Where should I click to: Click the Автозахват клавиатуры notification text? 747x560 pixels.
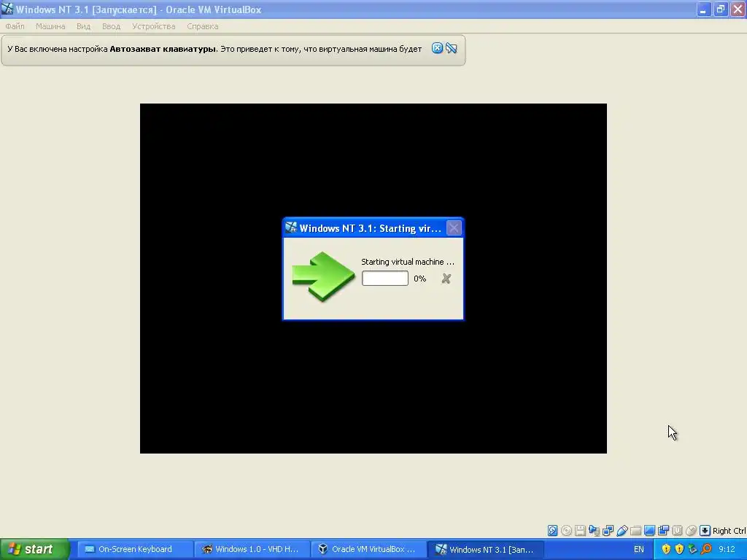click(x=163, y=49)
